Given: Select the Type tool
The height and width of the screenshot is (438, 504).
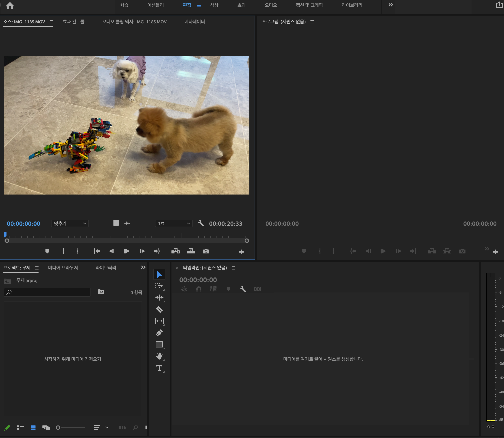Looking at the screenshot, I should (x=159, y=368).
